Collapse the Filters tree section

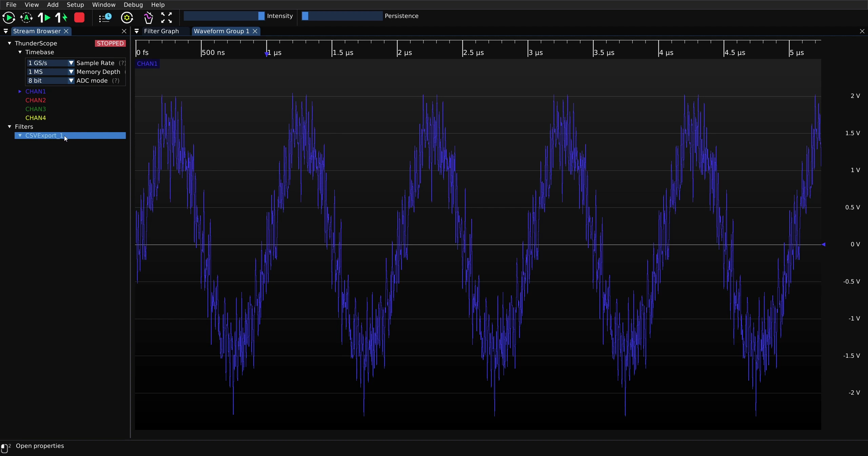point(9,127)
